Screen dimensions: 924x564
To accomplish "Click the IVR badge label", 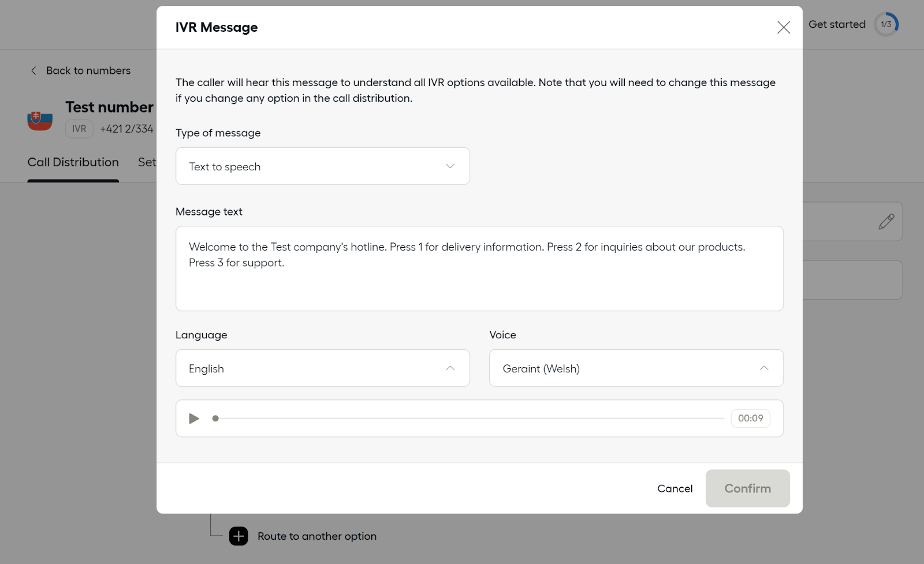I will point(79,129).
